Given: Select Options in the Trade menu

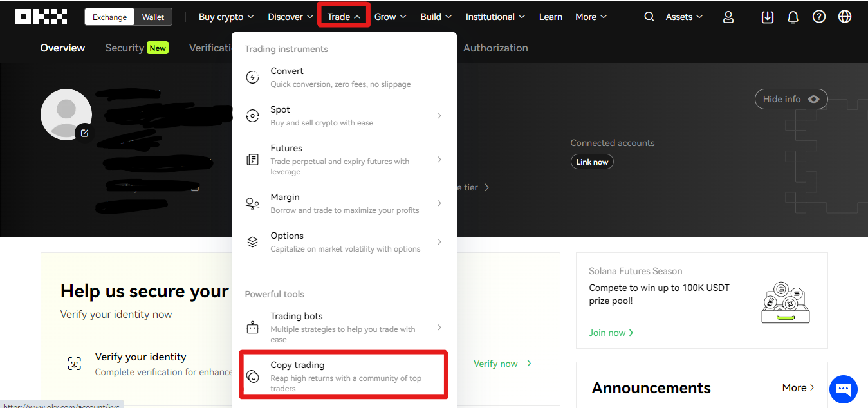Looking at the screenshot, I should click(x=344, y=242).
